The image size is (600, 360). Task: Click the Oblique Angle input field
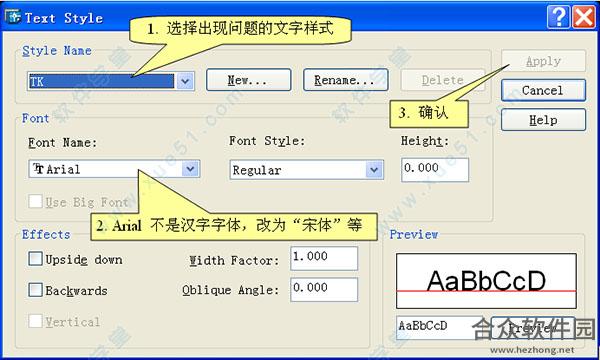click(x=324, y=290)
